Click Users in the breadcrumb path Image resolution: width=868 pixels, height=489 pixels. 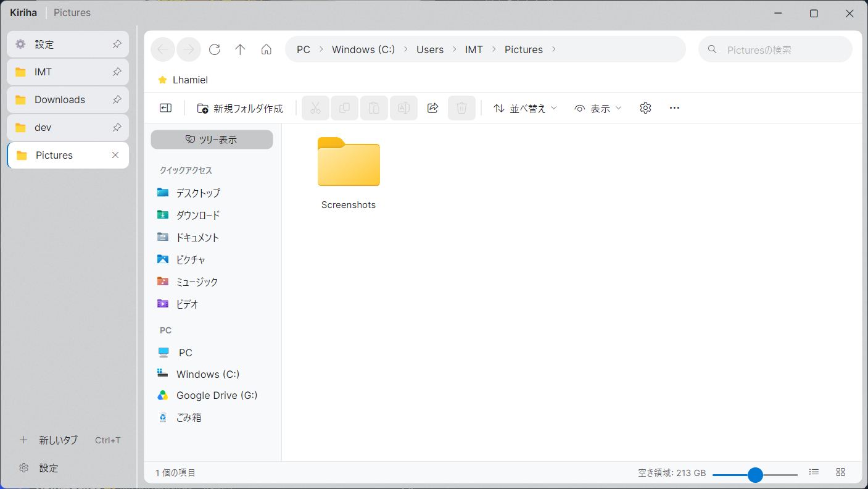430,49
